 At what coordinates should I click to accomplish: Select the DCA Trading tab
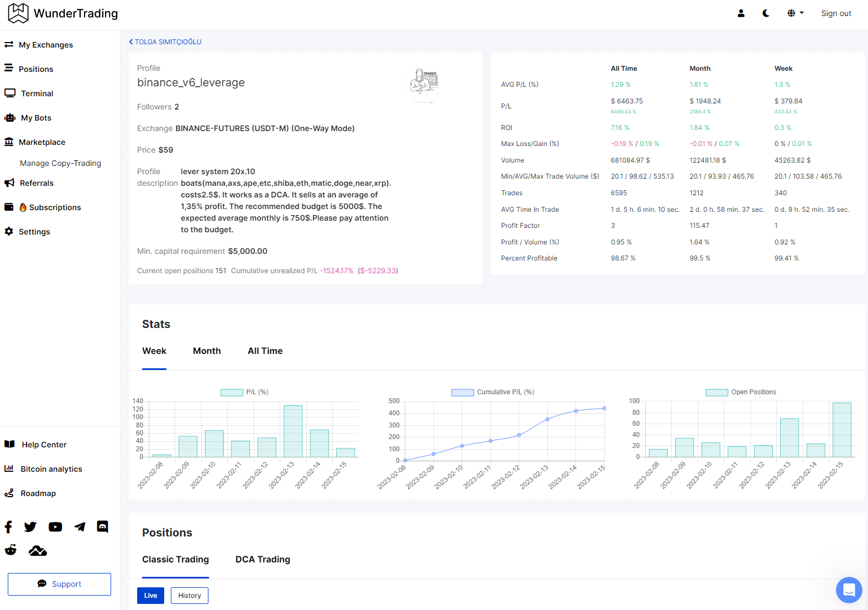(263, 560)
